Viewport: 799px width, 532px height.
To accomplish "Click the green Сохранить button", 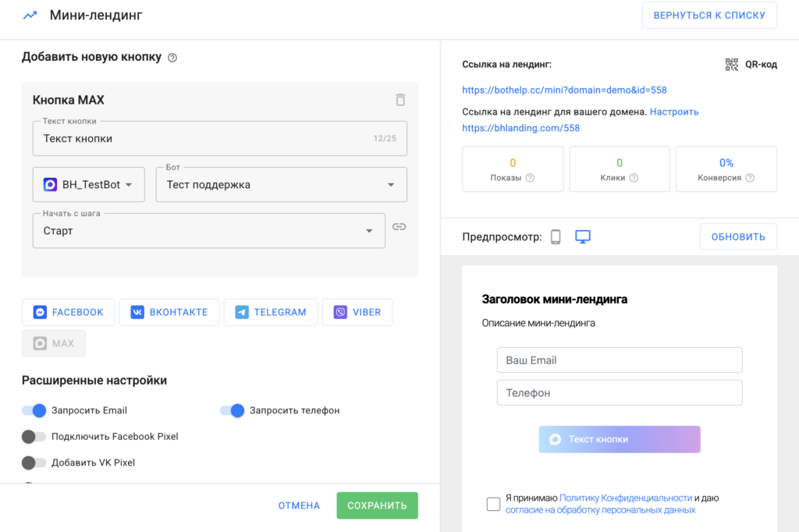I will click(377, 505).
